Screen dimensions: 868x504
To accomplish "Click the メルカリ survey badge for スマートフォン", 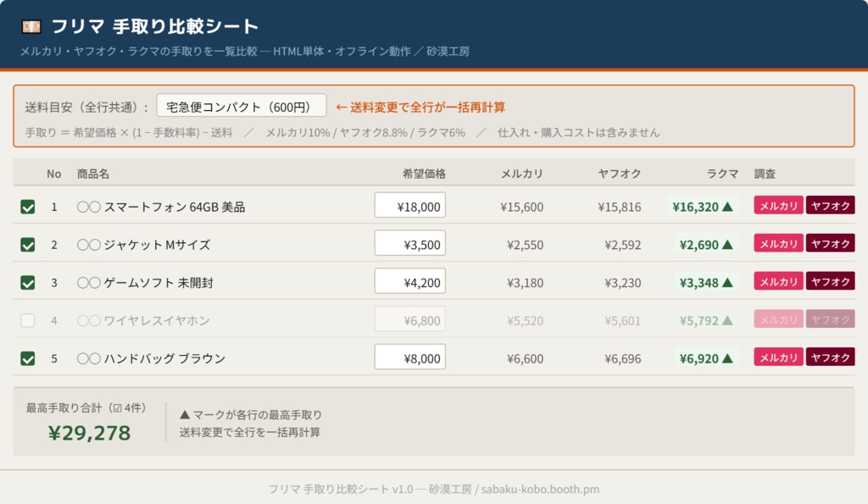I will (x=778, y=205).
